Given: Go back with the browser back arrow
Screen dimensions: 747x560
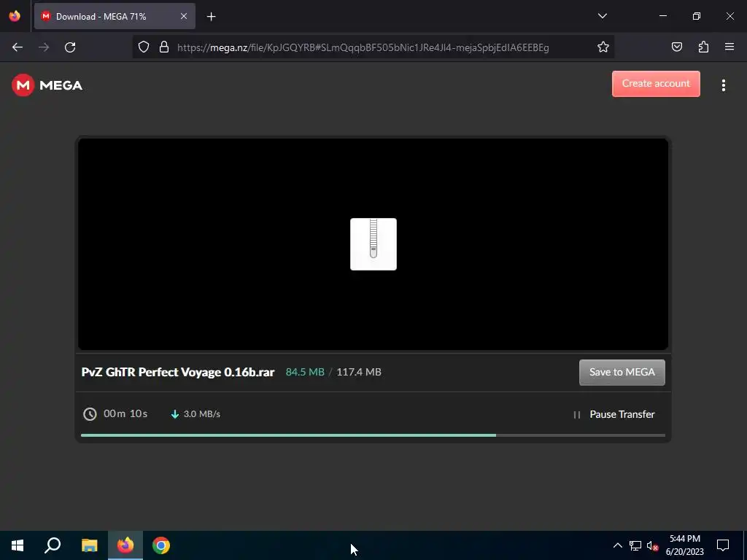Looking at the screenshot, I should coord(18,47).
